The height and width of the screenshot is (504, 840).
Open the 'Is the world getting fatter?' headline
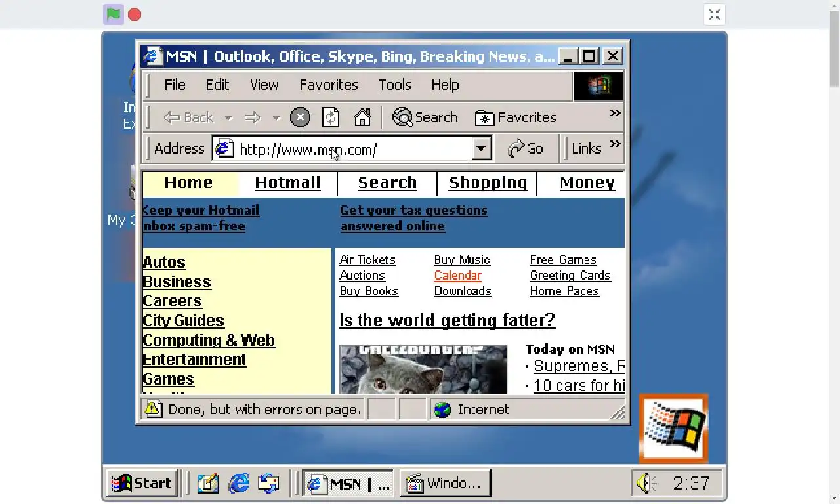[x=447, y=320]
